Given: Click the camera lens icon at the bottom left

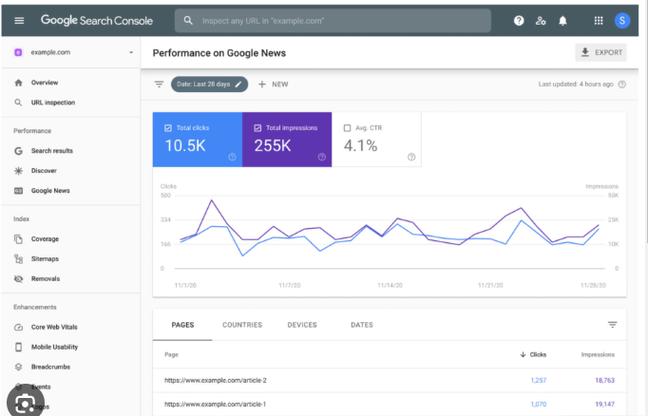Looking at the screenshot, I should click(x=25, y=401).
